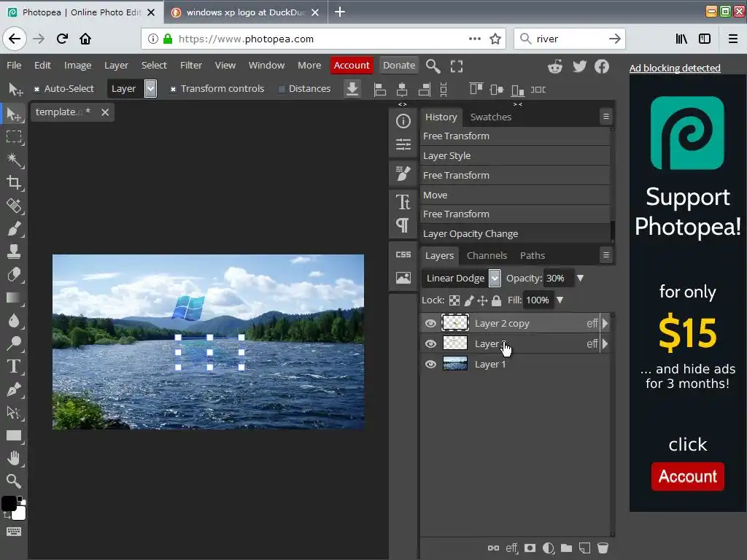Open the Ad blocking detected link
The height and width of the screenshot is (560, 747).
(x=675, y=68)
